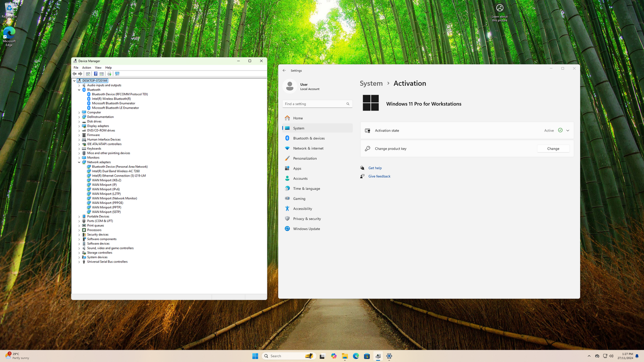Open Copilot from the taskbar

pos(334,356)
